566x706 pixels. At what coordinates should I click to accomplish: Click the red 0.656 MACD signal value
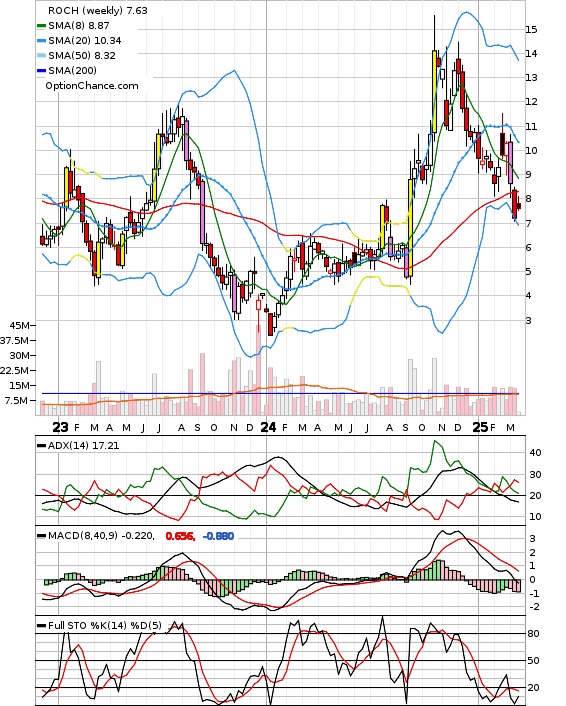point(180,536)
